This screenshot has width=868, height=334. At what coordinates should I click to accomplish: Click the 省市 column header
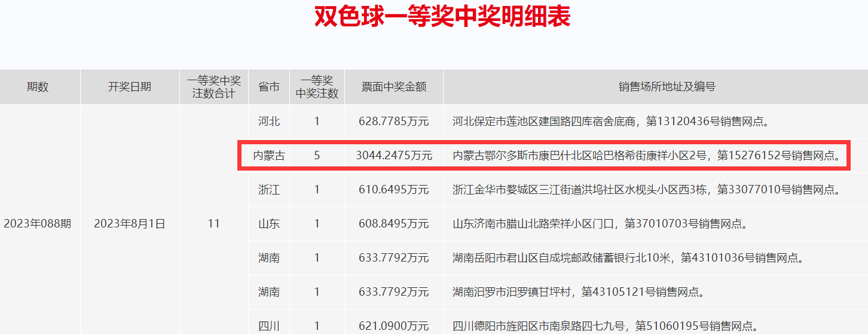(x=269, y=87)
